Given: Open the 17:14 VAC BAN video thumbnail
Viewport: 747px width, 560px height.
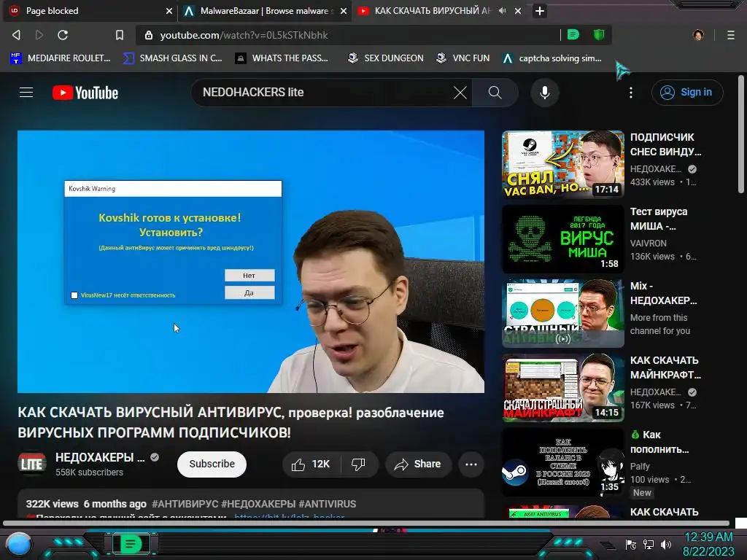Looking at the screenshot, I should point(563,164).
